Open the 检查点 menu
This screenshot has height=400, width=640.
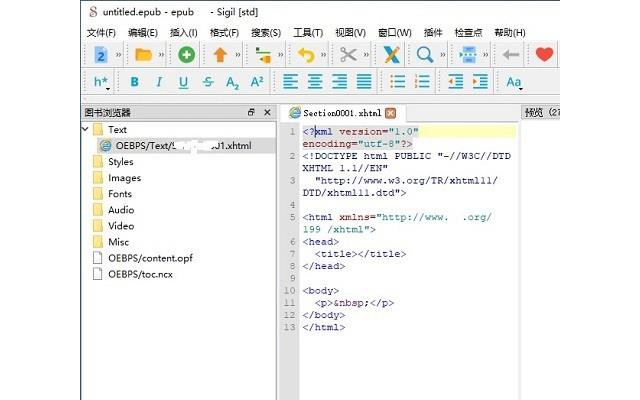(x=468, y=33)
